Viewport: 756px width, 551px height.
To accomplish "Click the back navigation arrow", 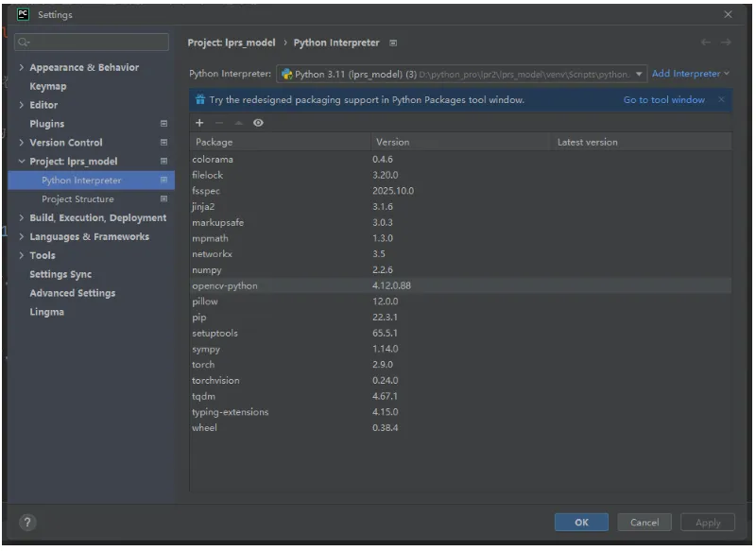I will point(706,43).
